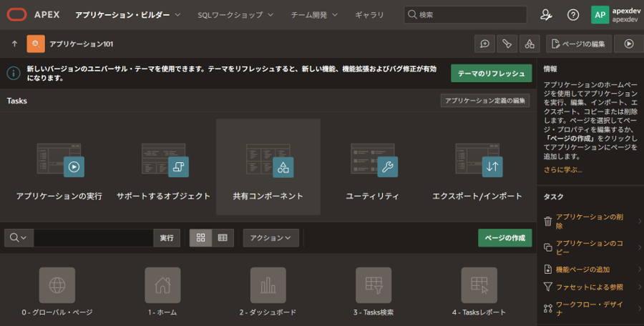This screenshot has width=644, height=326.
Task: Open アプリケーションの実行 tile
Action: [59, 167]
